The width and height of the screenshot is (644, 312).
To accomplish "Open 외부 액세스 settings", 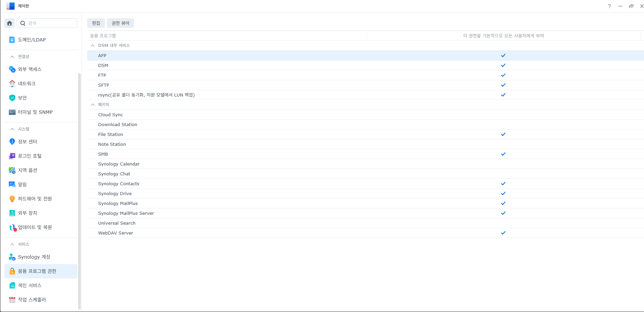I will click(x=41, y=69).
